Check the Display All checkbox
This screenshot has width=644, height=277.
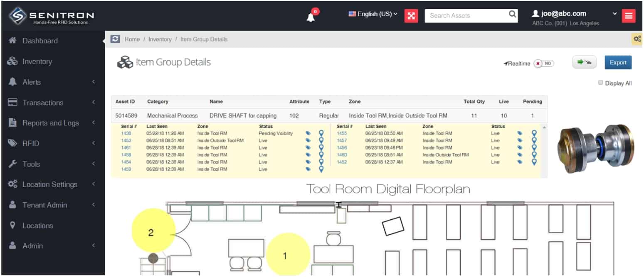(600, 83)
